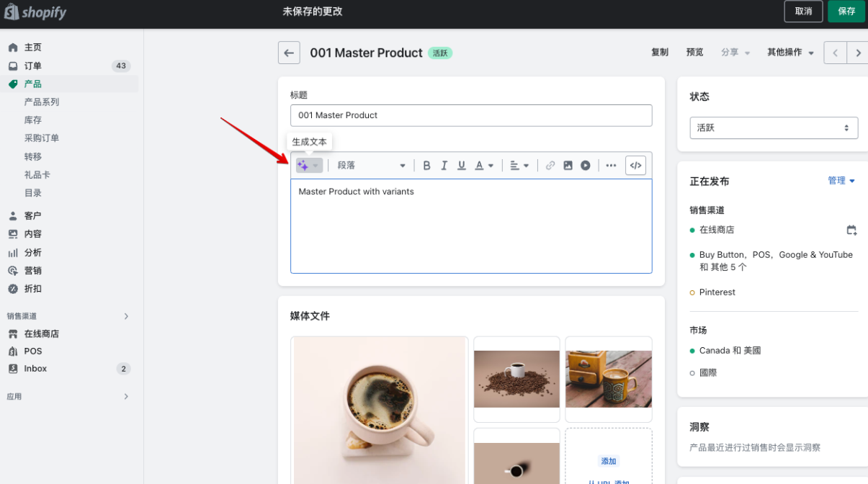Open the 段落 paragraph style dropdown
868x484 pixels.
[371, 166]
